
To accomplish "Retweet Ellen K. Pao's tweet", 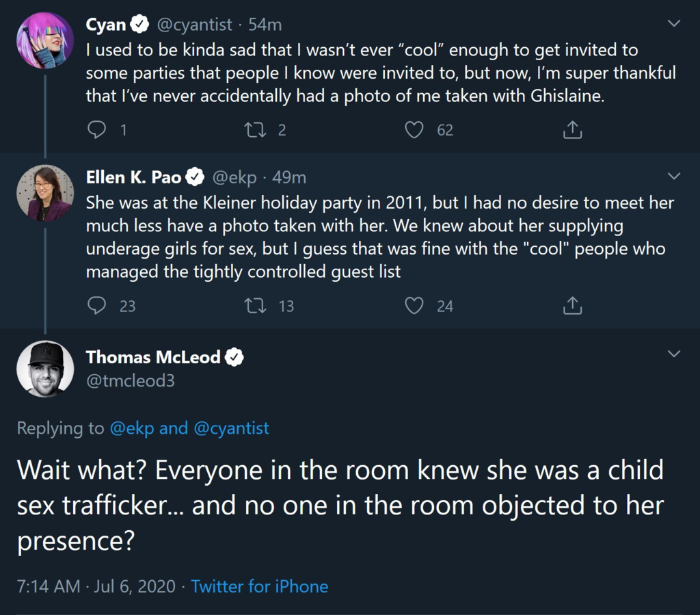I will [x=255, y=305].
